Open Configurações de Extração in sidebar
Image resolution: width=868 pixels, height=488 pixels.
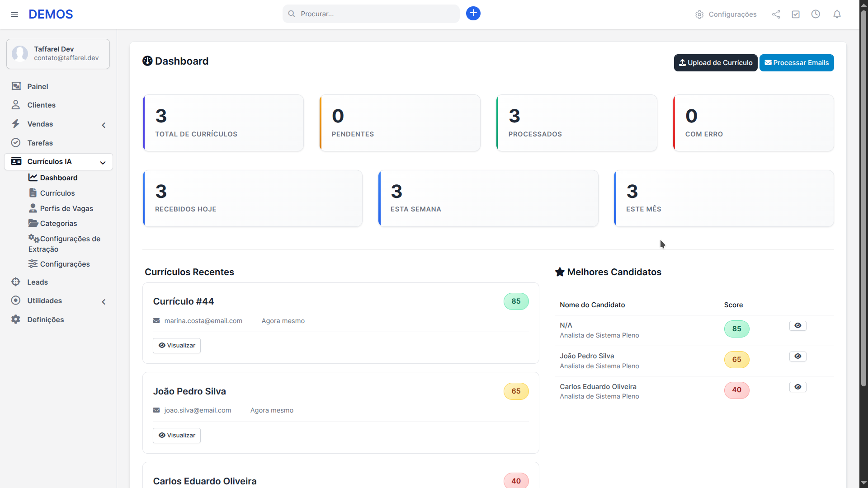pyautogui.click(x=64, y=244)
